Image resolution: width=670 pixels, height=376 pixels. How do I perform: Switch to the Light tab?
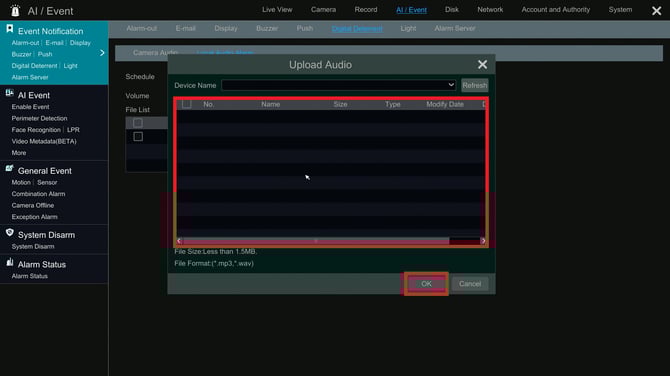click(408, 28)
